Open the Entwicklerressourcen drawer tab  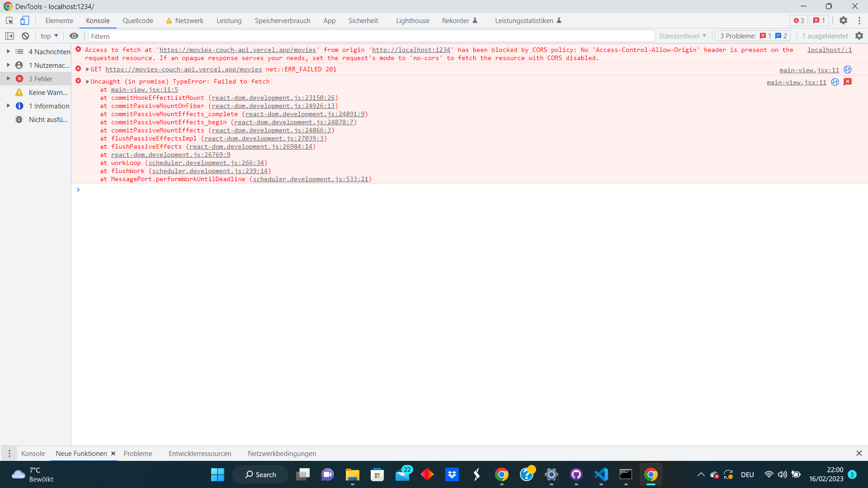tap(200, 454)
